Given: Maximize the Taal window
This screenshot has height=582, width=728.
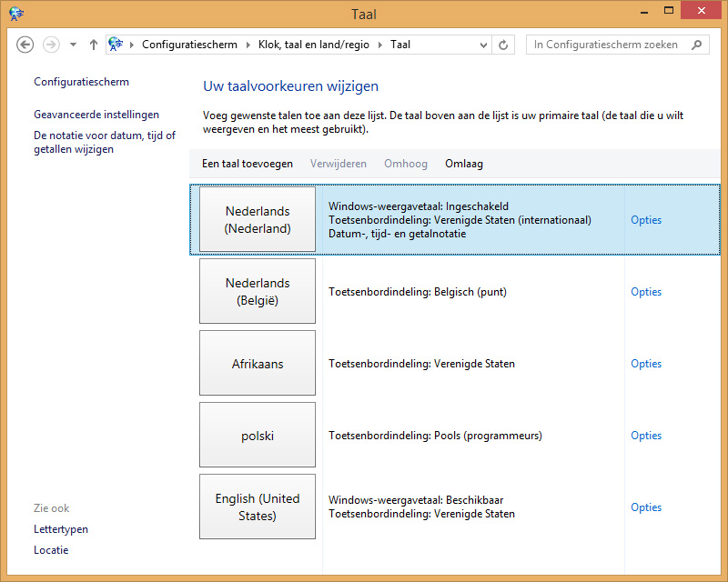Looking at the screenshot, I should point(669,10).
